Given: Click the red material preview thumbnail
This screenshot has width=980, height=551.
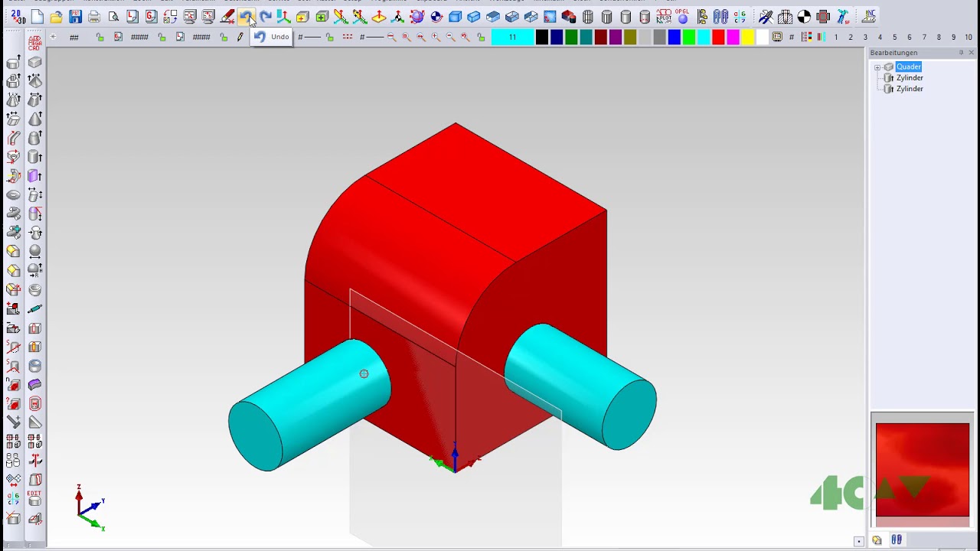Looking at the screenshot, I should pos(923,470).
